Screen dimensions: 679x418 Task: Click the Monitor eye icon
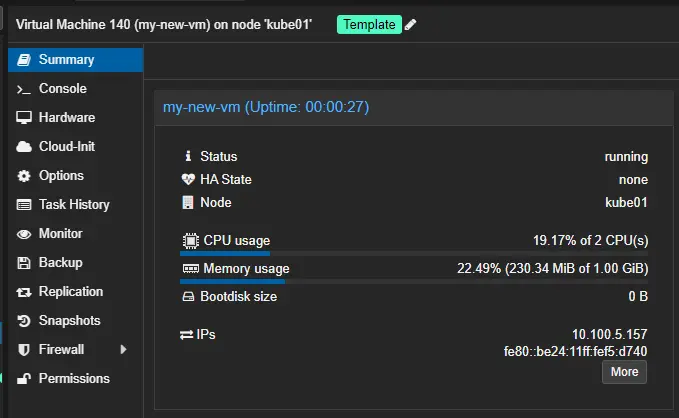[24, 234]
